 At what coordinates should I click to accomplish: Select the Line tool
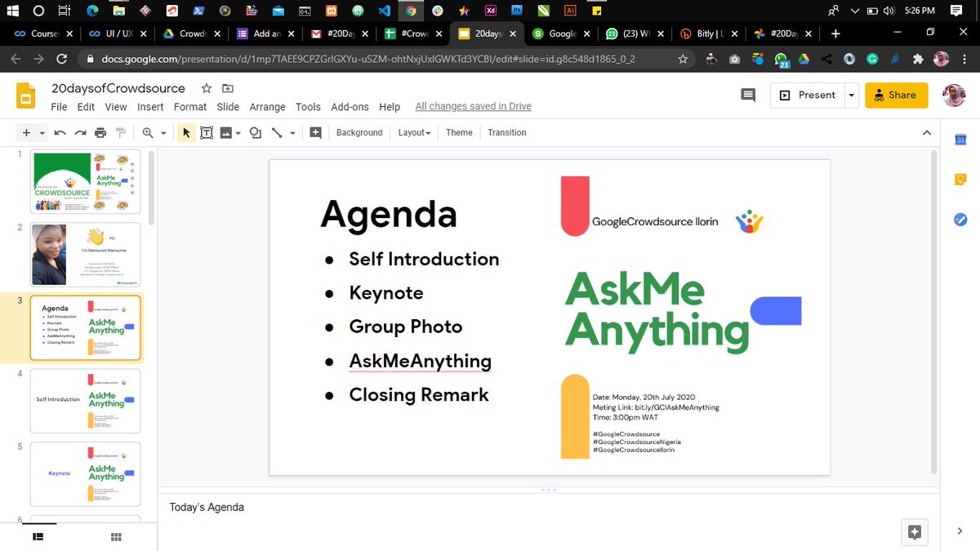277,132
